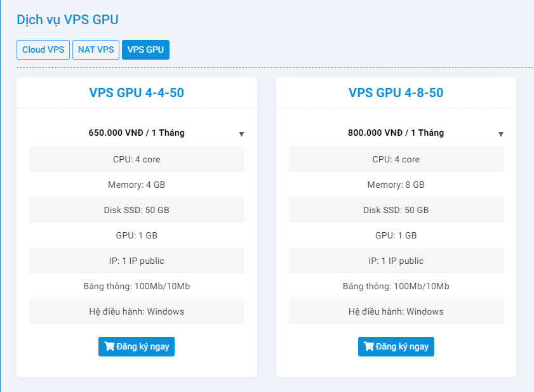Open the VPS GPU 4-4-50 title link
This screenshot has height=392, width=534.
(x=137, y=93)
